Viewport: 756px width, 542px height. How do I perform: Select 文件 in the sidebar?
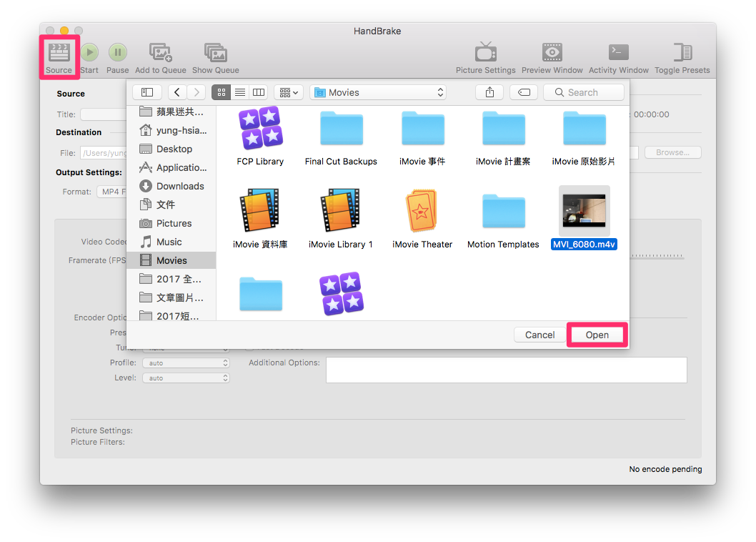pyautogui.click(x=171, y=205)
